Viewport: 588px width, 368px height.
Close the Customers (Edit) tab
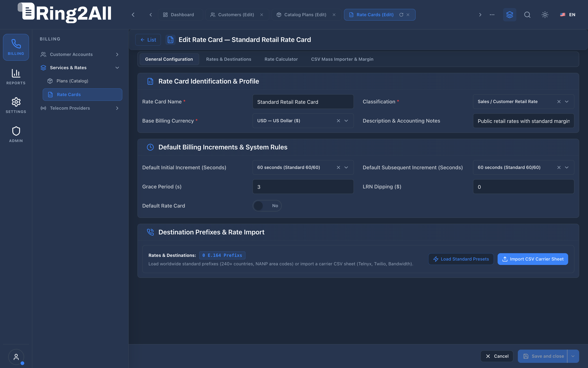coord(262,15)
